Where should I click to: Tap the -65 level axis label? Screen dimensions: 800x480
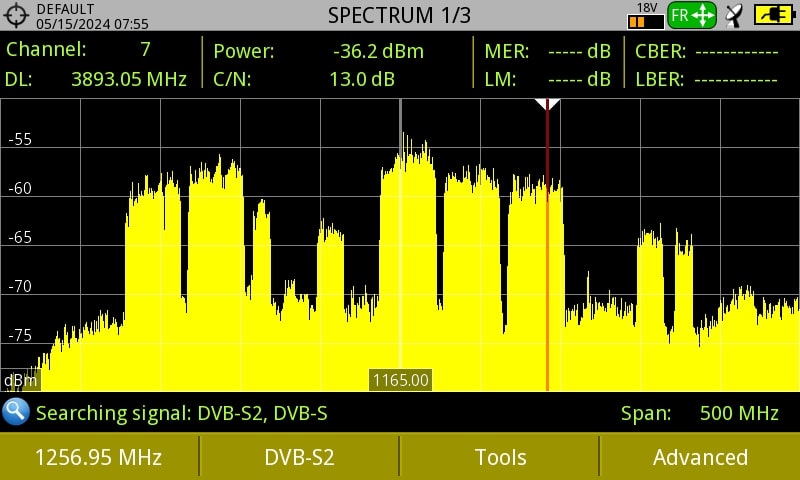[20, 238]
